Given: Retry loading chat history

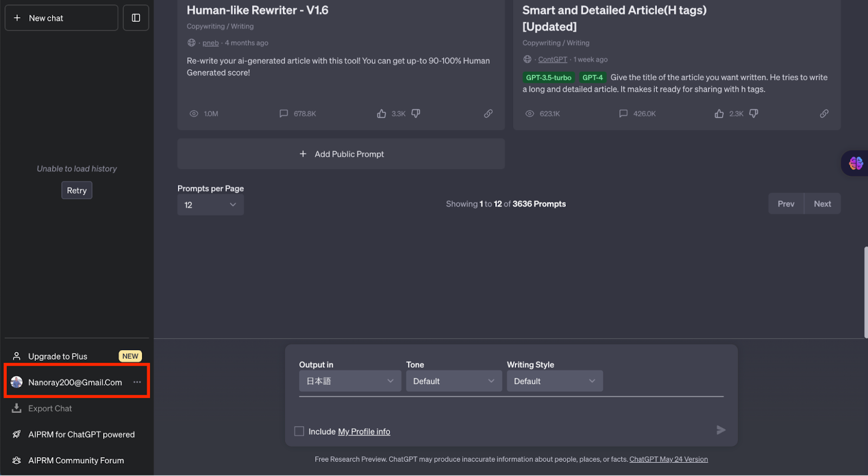Looking at the screenshot, I should 76,191.
